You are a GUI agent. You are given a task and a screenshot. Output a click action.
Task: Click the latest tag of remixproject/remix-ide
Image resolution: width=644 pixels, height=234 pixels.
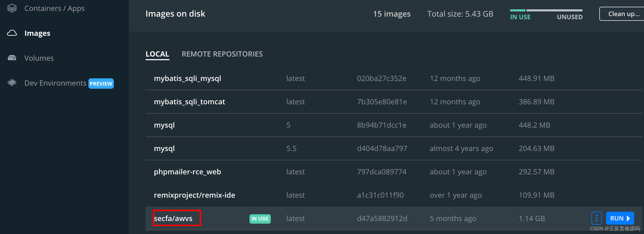[x=295, y=195]
